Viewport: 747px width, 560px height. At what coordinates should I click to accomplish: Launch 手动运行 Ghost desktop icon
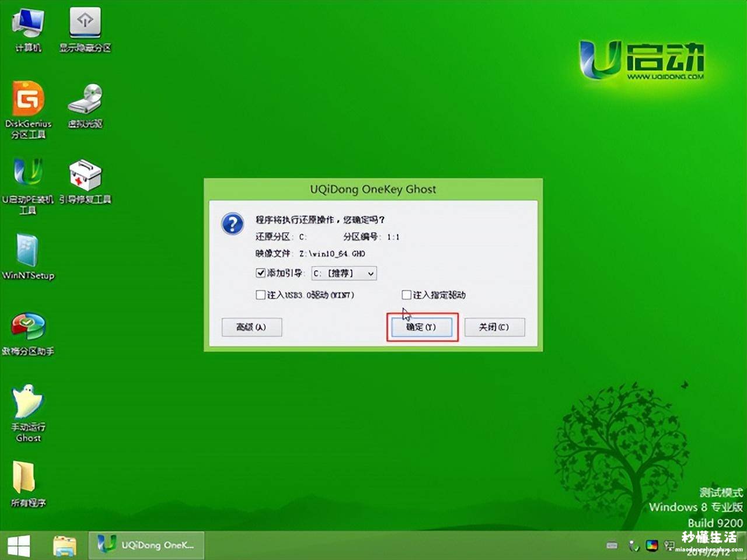pyautogui.click(x=28, y=413)
